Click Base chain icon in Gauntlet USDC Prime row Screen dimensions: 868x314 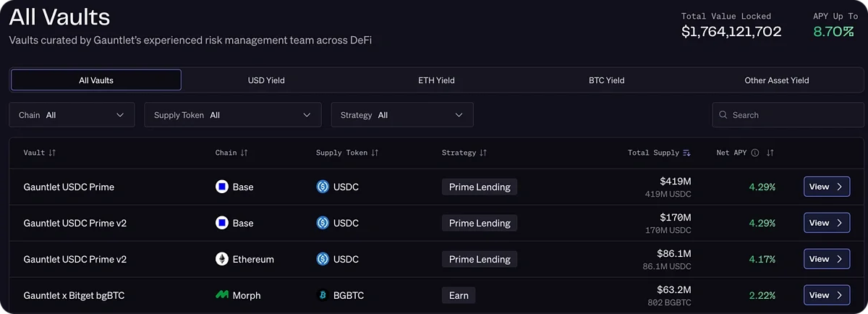click(222, 187)
